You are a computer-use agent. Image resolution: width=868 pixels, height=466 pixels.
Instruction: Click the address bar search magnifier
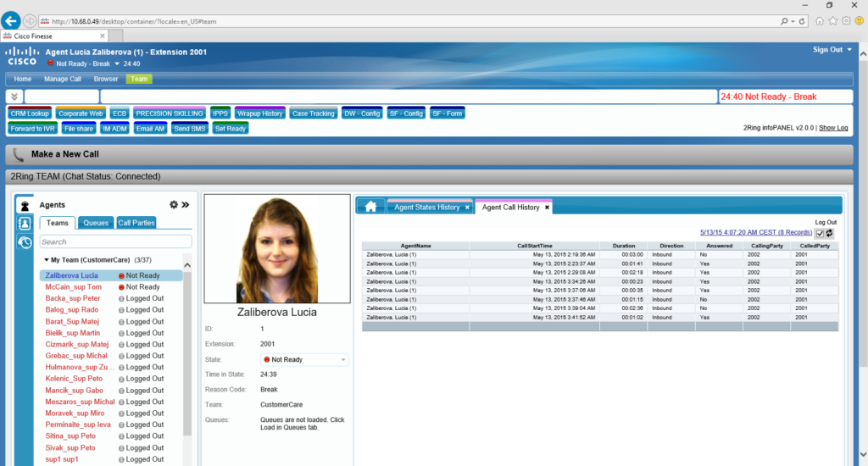[784, 21]
